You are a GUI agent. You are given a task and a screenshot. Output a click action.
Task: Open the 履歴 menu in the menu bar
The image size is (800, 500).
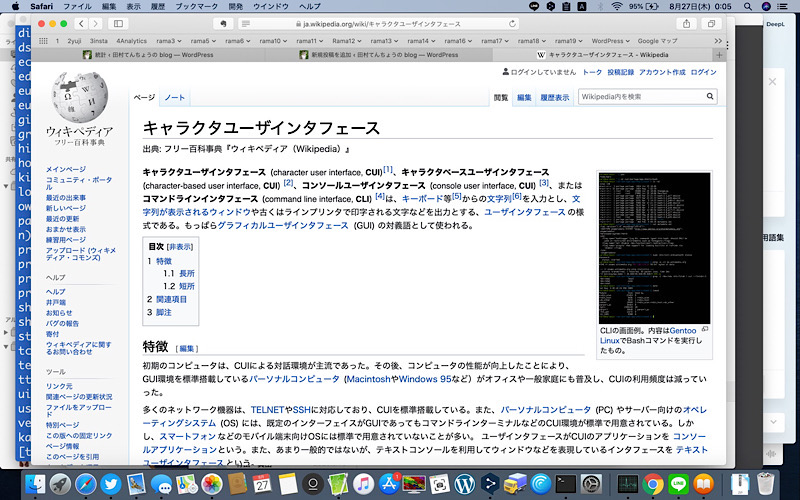click(158, 7)
